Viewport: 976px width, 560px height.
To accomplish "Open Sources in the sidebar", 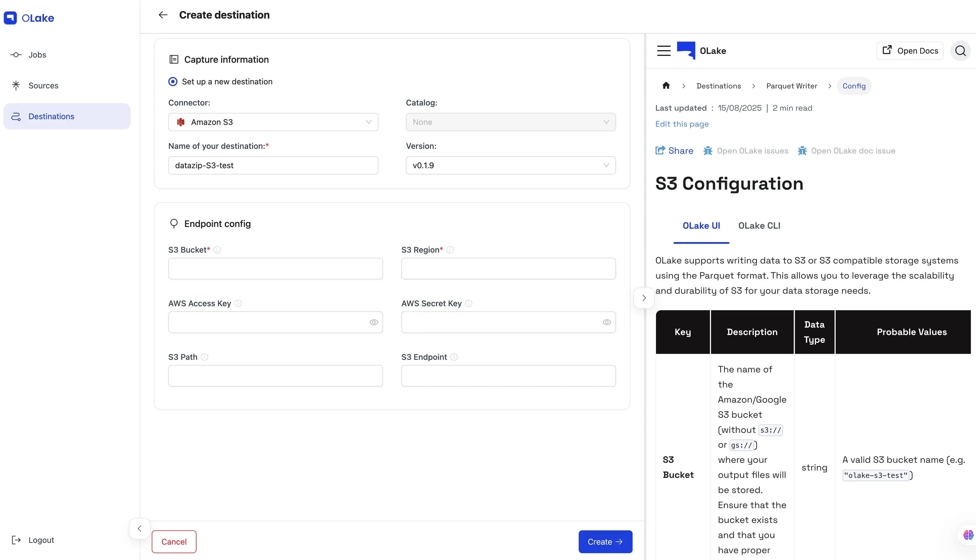I will (43, 85).
